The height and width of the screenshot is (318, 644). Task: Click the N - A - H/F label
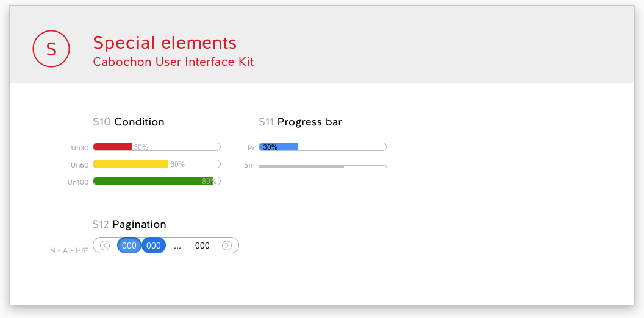point(69,250)
